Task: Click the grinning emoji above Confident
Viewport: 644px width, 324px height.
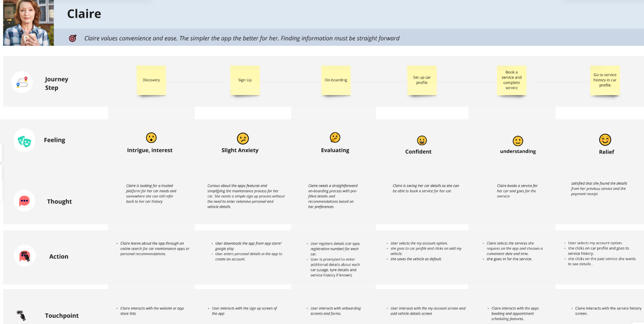Action: coord(422,140)
